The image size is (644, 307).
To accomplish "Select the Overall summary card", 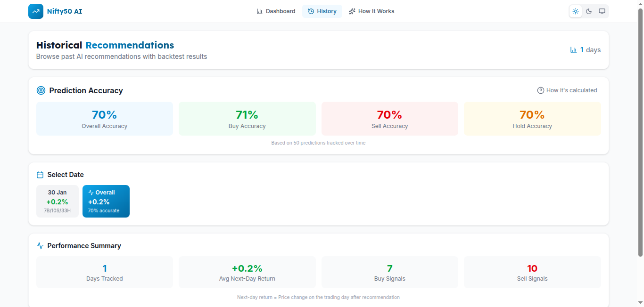I will [x=106, y=202].
